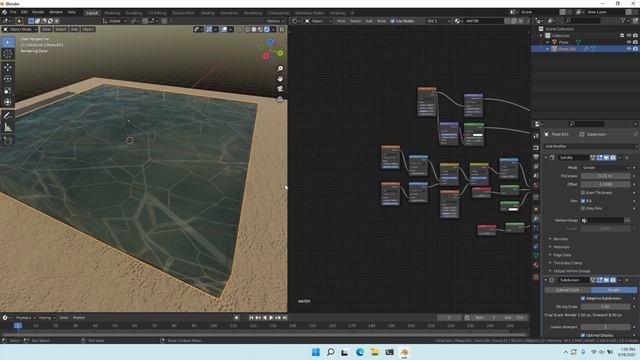Open the Tool properties tab
Viewport: 640px width, 360px height.
[x=536, y=136]
